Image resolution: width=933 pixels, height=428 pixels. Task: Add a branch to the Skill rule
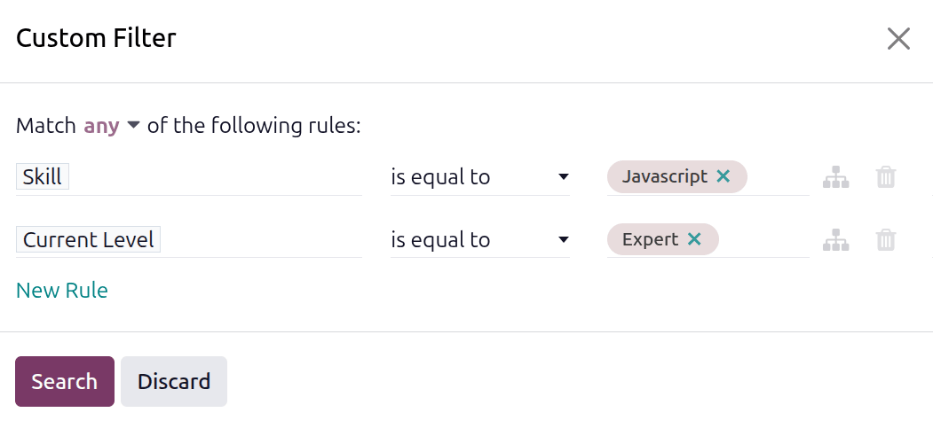coord(836,177)
